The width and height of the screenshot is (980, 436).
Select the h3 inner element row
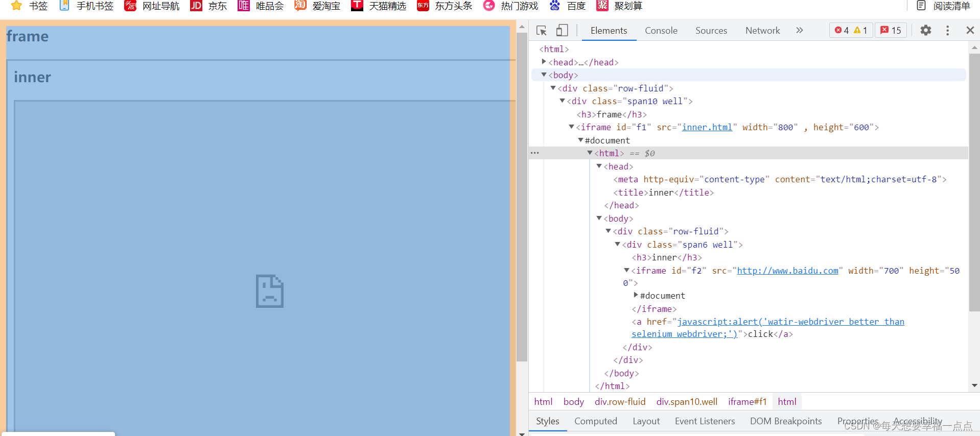click(667, 257)
